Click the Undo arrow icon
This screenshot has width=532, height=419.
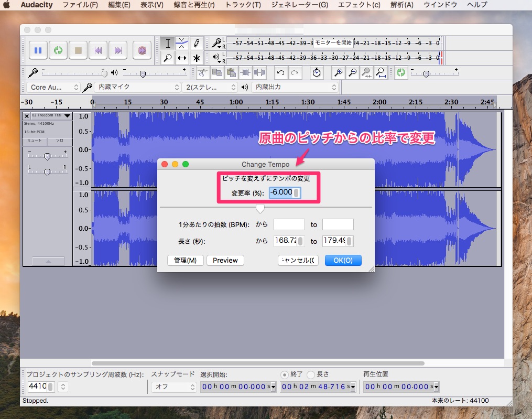[280, 73]
